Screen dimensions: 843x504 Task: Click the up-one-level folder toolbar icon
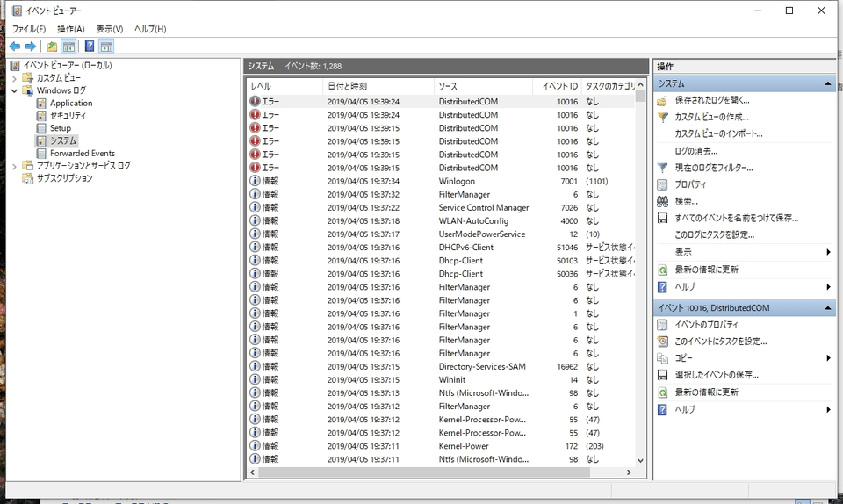(x=52, y=47)
